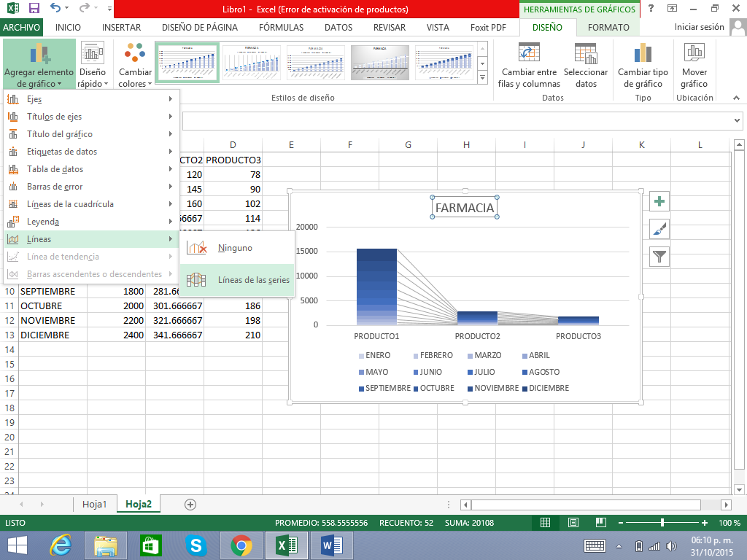Screen dimensions: 747x560
Task: Select page break preview view button
Action: tap(600, 523)
